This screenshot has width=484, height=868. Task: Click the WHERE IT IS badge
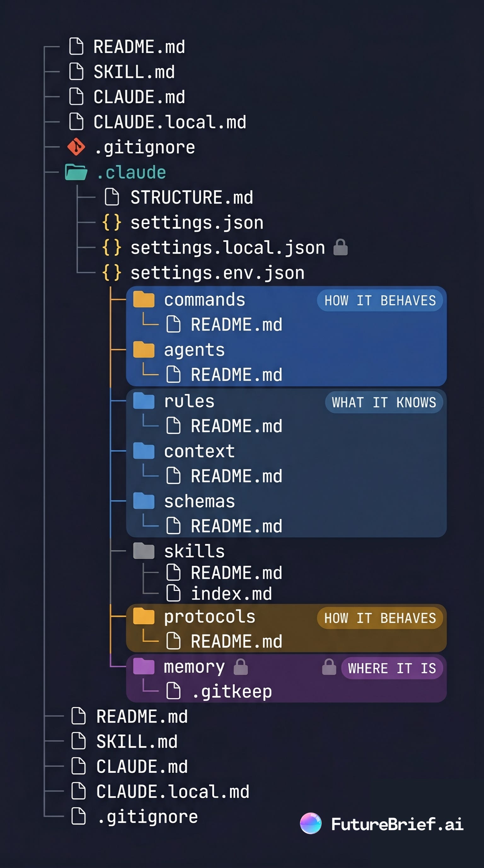pos(392,668)
